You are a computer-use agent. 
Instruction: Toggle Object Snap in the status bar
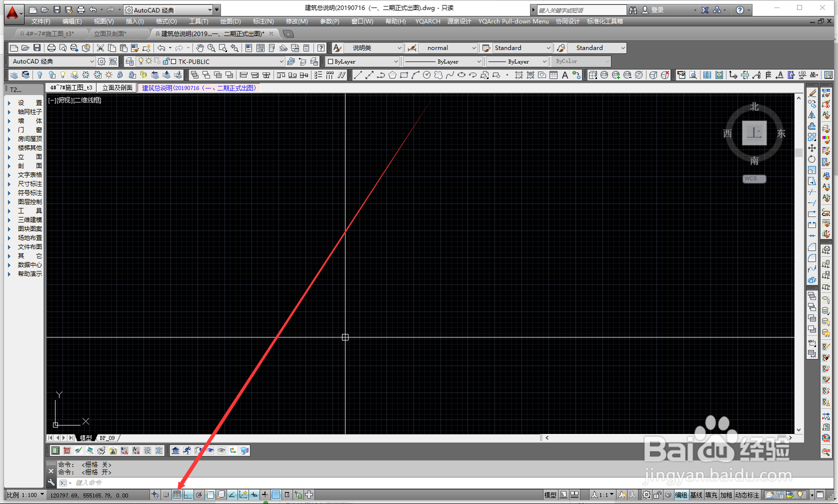coord(210,495)
